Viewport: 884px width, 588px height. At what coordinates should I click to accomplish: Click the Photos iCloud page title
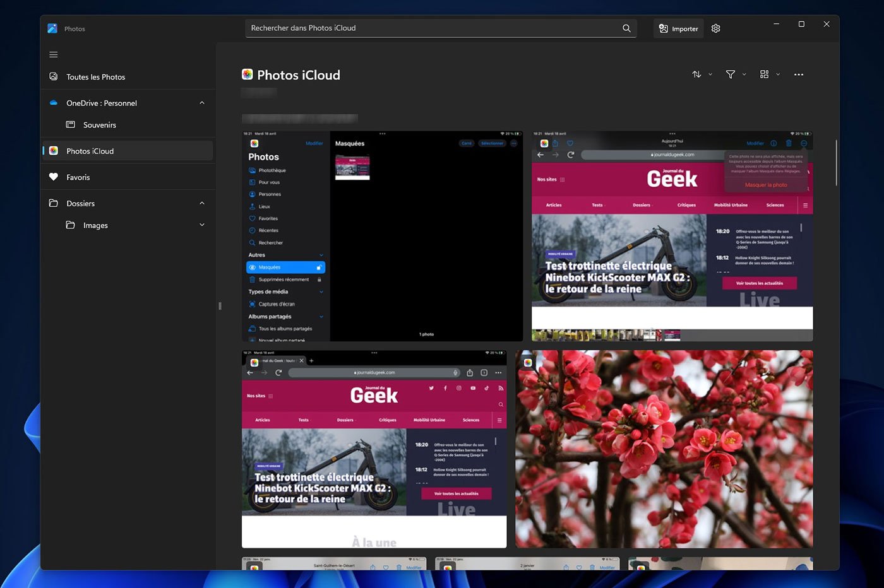point(299,75)
